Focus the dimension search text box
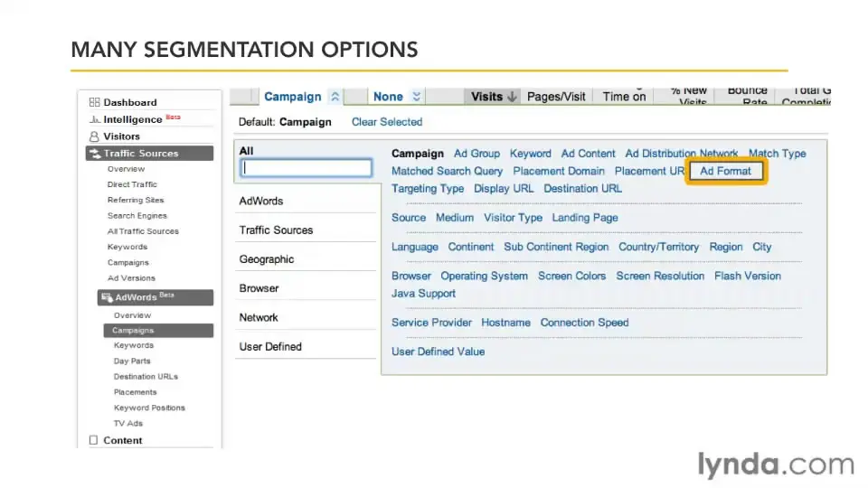This screenshot has height=488, width=868. tap(307, 168)
